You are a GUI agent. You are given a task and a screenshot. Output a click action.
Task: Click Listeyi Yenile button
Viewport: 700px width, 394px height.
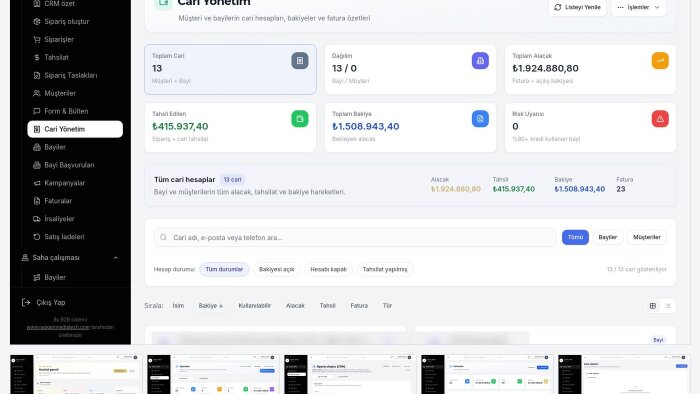pyautogui.click(x=577, y=7)
